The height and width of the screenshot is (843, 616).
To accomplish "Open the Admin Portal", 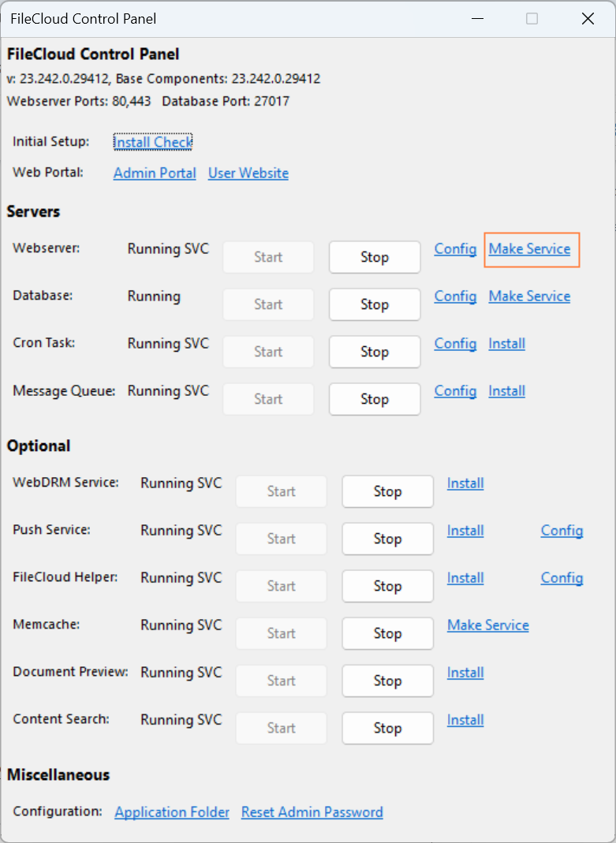I will (x=155, y=173).
